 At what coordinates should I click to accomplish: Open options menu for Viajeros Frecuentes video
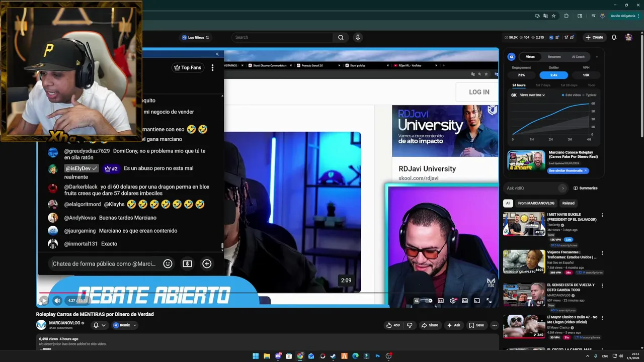tap(602, 253)
